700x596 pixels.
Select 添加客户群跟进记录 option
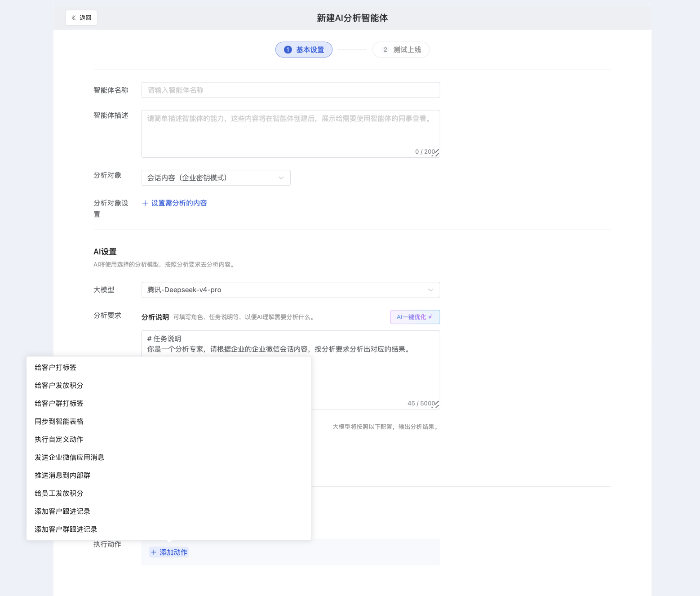(169, 529)
